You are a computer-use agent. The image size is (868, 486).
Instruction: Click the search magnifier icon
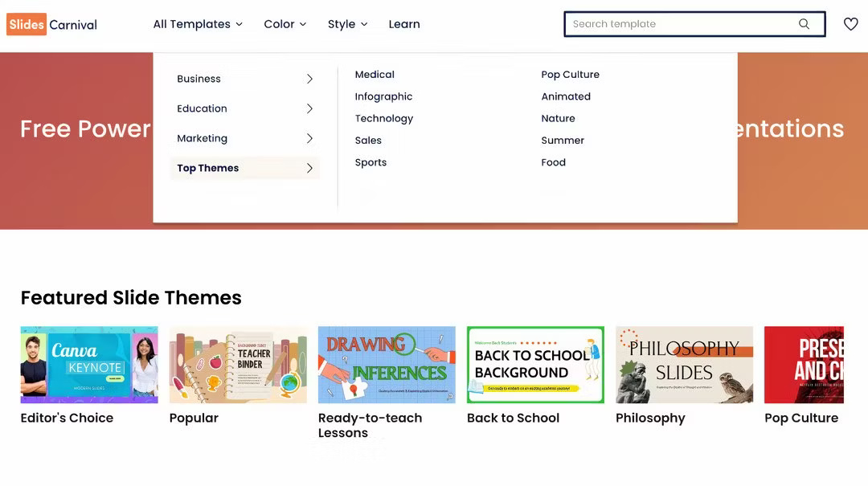(804, 23)
